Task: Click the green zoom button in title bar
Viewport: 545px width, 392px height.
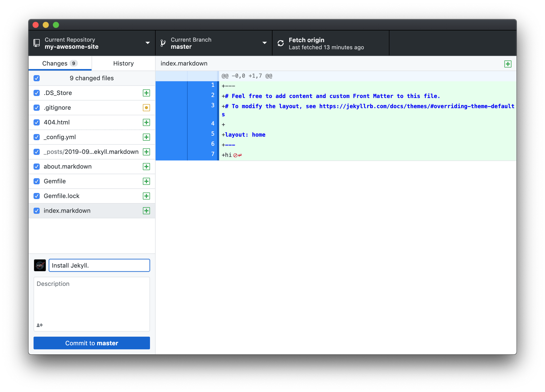Action: coord(56,25)
